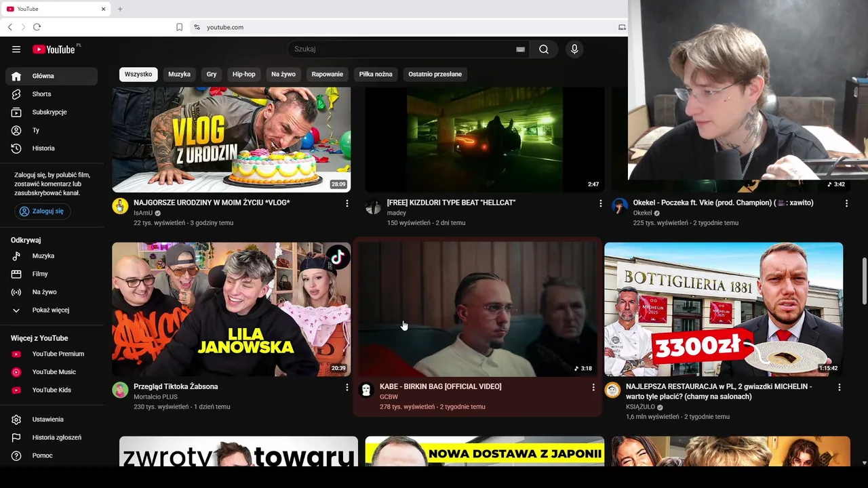Viewport: 868px width, 488px height.
Task: Play the VLOG Z URODZIN thumbnail
Action: [x=231, y=140]
